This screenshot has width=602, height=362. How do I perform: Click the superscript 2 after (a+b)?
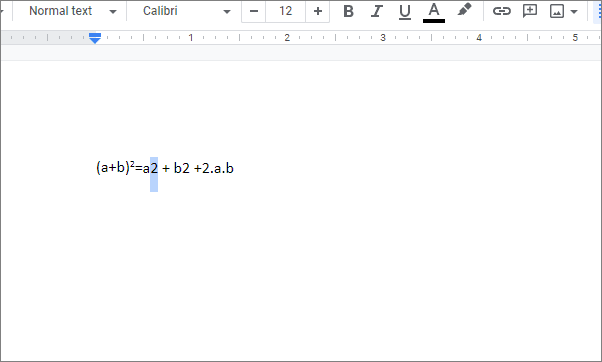[x=132, y=165]
